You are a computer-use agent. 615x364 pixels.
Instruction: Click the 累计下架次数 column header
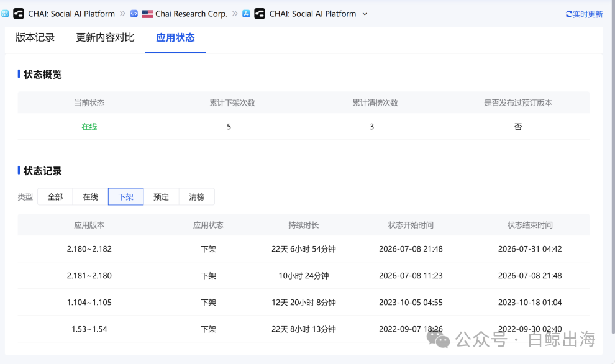click(x=232, y=102)
